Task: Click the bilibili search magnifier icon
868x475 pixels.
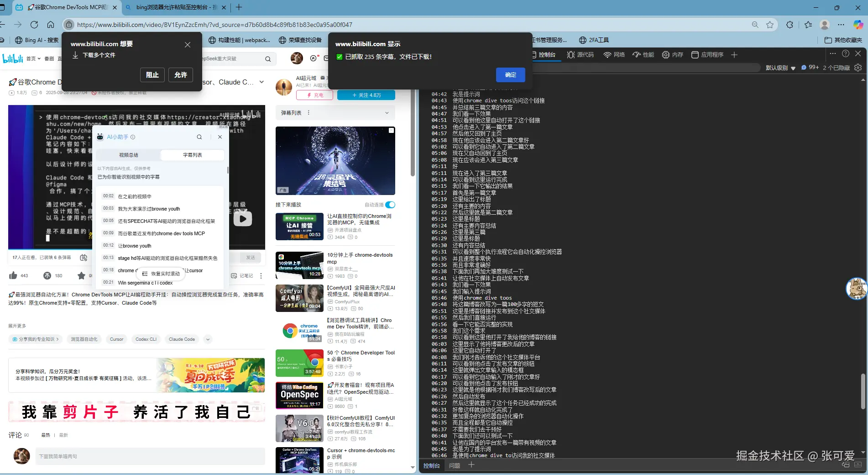Action: coord(268,59)
